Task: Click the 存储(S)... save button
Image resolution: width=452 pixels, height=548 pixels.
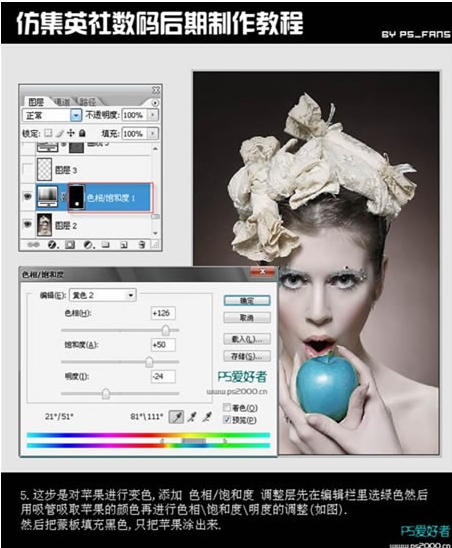Action: pos(247,356)
